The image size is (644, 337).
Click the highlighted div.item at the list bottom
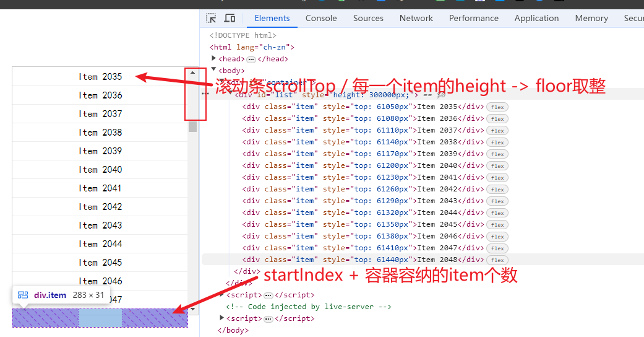pyautogui.click(x=100, y=318)
